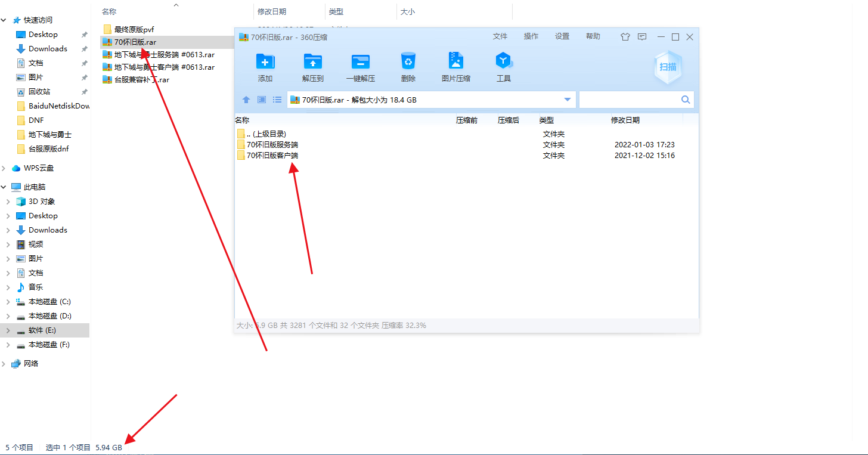Viewport: 868px width, 455px height.
Task: Open the archive path dropdown arrow
Action: pyautogui.click(x=567, y=100)
